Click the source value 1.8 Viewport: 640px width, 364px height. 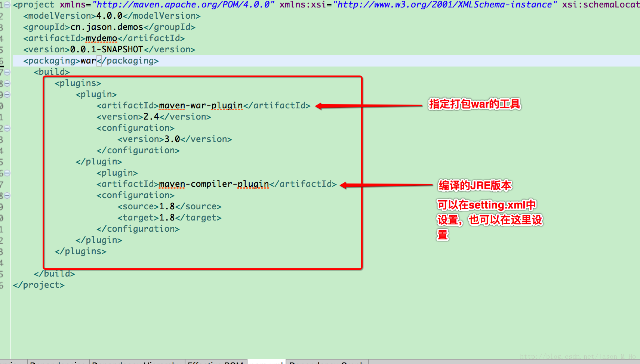[167, 207]
